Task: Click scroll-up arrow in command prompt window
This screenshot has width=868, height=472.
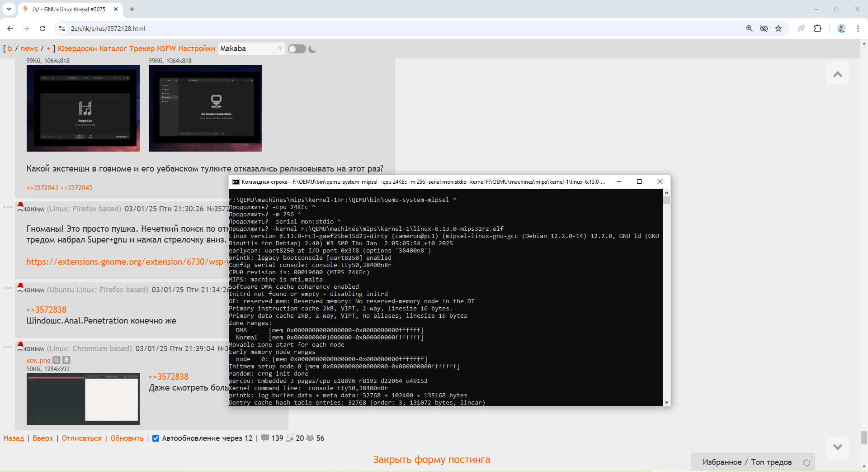Action: point(666,193)
